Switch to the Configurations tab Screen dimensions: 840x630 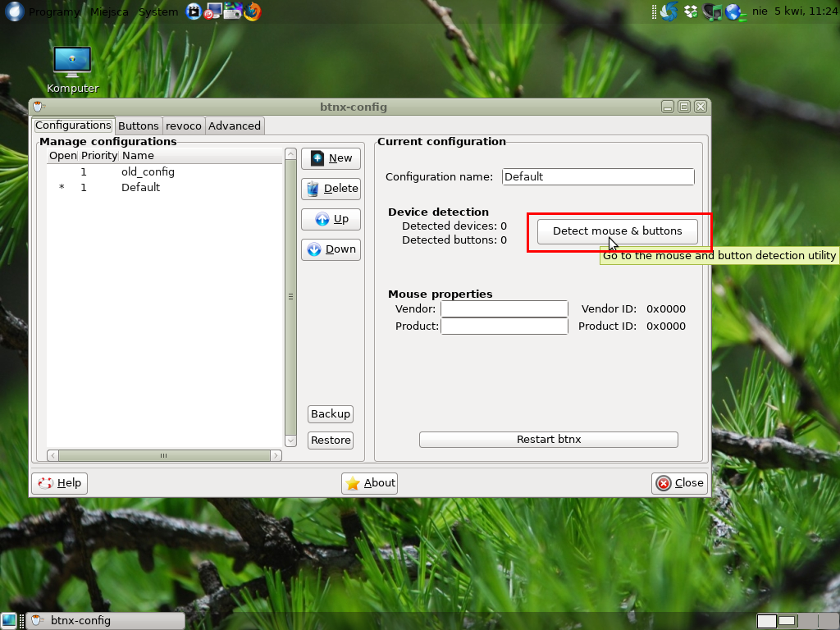tap(73, 126)
